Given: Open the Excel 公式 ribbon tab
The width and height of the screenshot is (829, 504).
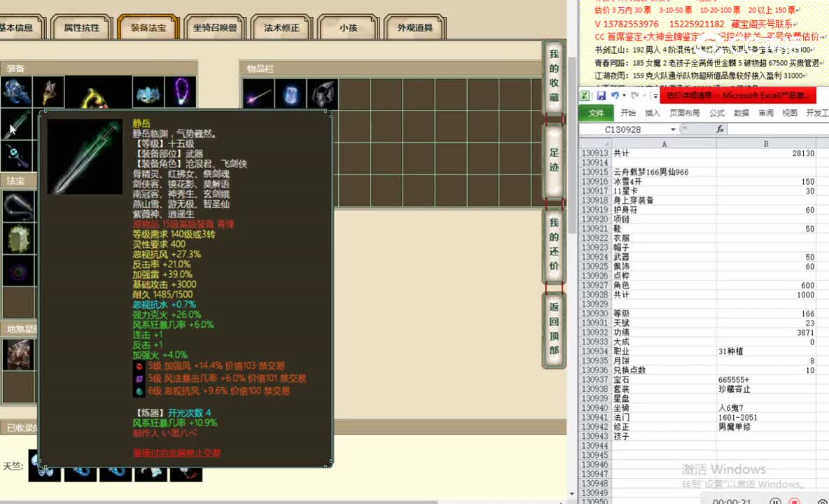Looking at the screenshot, I should [717, 113].
